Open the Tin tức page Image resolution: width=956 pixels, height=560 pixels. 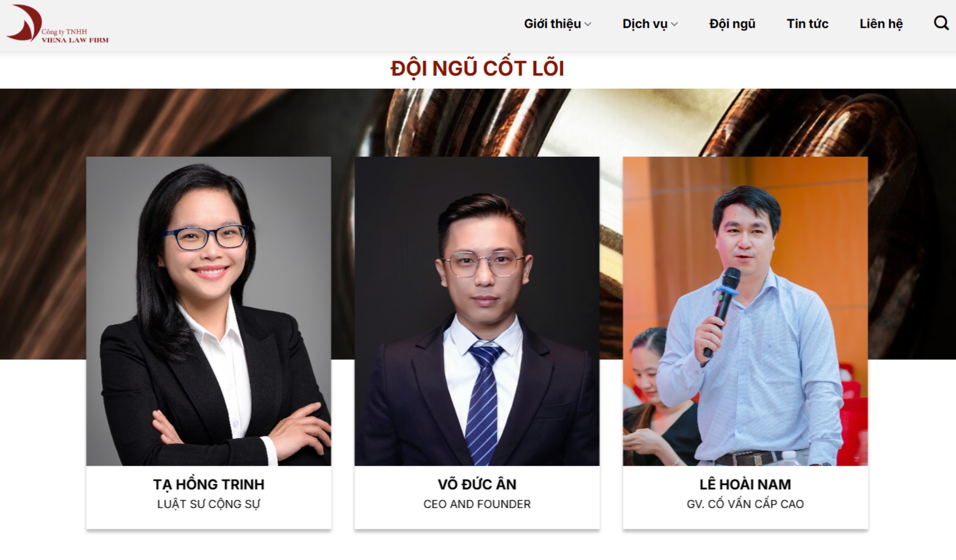pyautogui.click(x=807, y=24)
